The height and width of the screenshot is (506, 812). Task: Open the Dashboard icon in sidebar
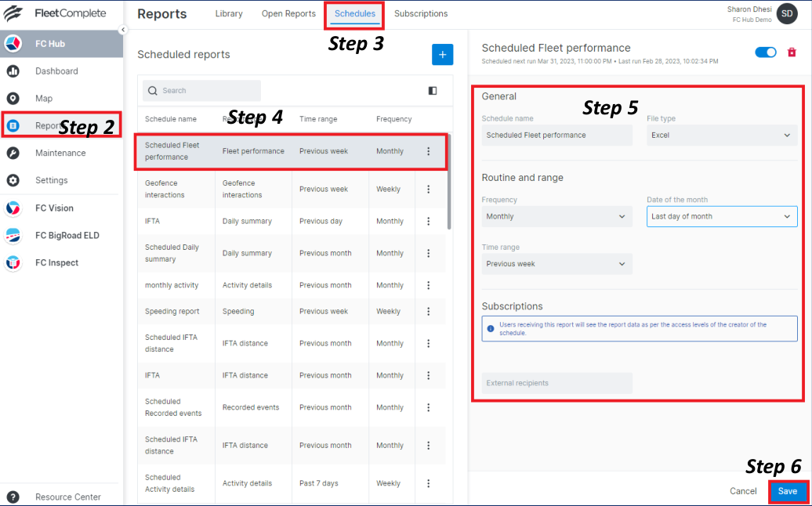[13, 71]
